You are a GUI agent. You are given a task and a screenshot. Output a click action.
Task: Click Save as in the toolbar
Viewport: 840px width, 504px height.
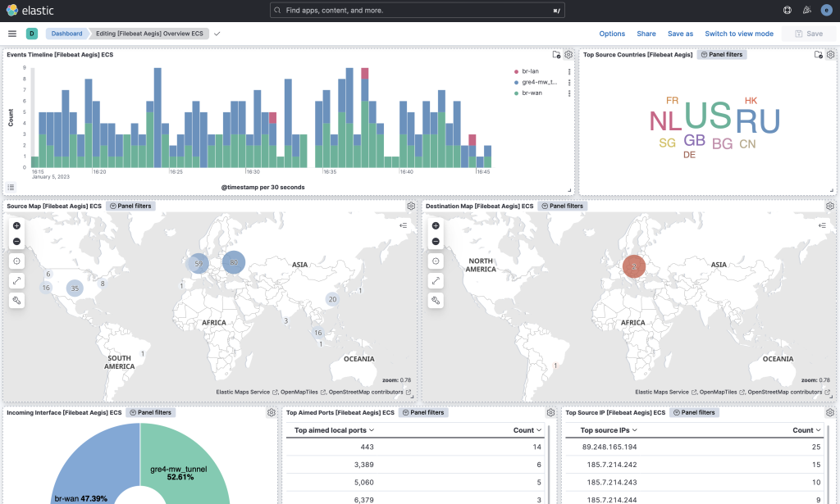pyautogui.click(x=680, y=34)
